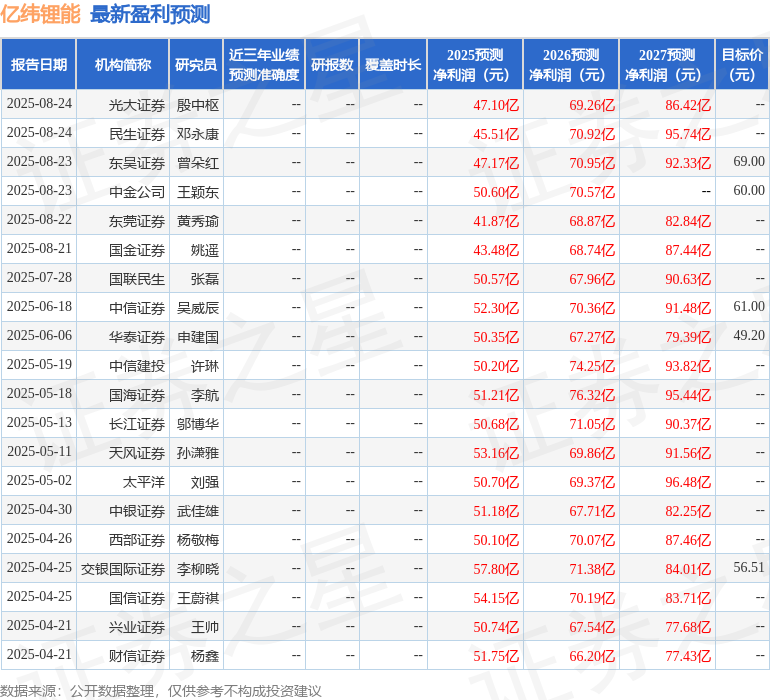Select institution 兴业证券
The height and width of the screenshot is (700, 770).
coord(137,627)
